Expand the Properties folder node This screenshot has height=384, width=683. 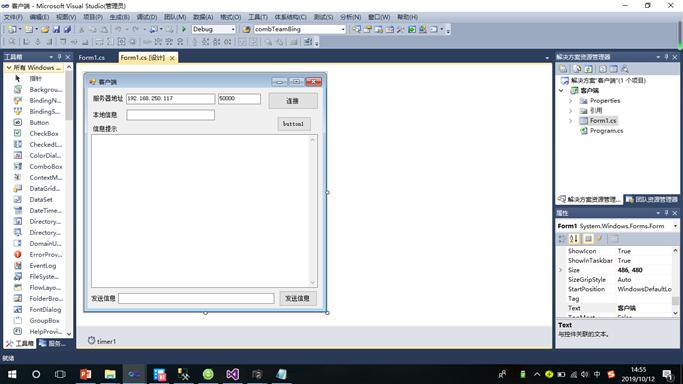coord(571,101)
